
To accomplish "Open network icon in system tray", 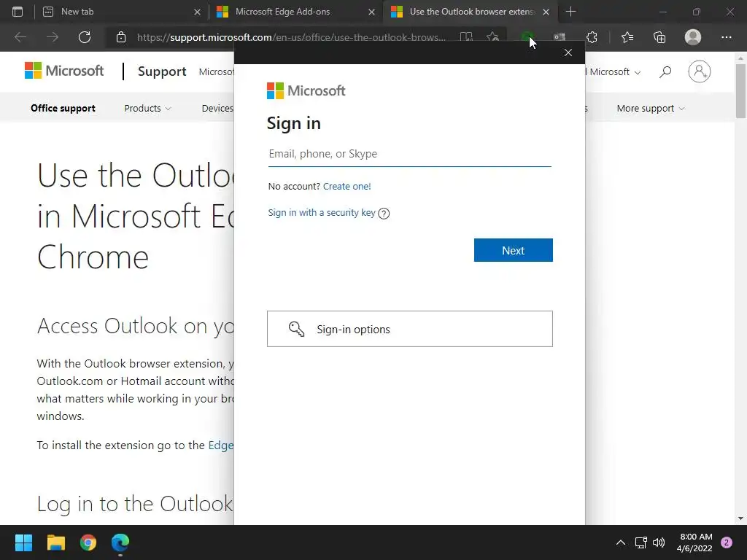I will (640, 542).
